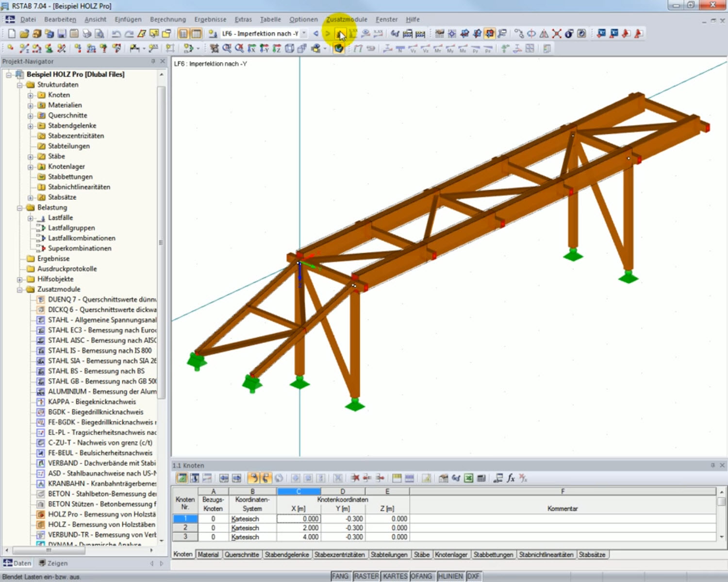Toggle FANG snap in status bar

340,576
